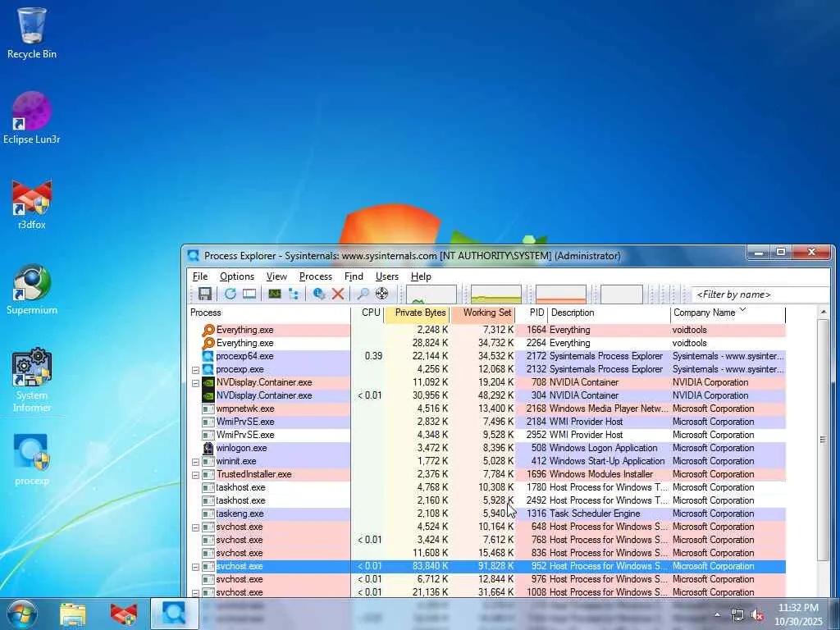This screenshot has width=840, height=630.
Task: Click the process list vertical scrollbar thumb
Action: (824, 440)
